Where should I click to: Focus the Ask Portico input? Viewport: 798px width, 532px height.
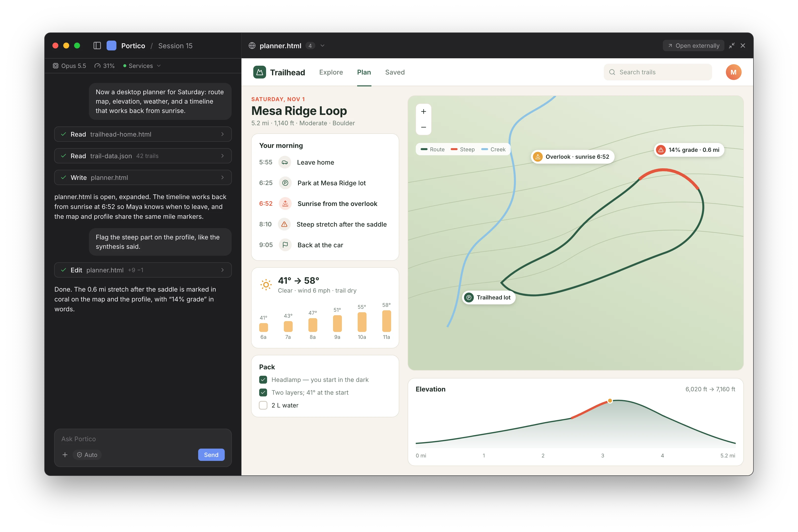(x=143, y=439)
